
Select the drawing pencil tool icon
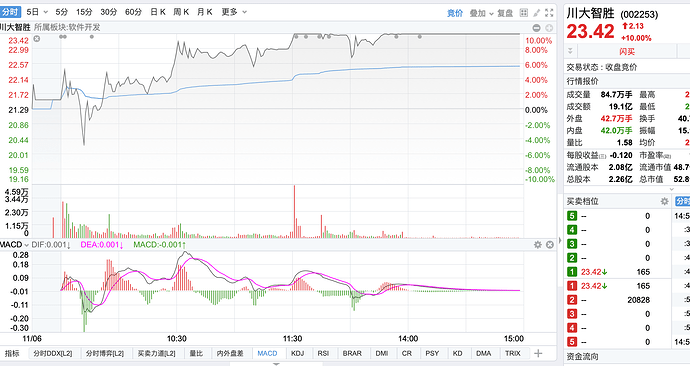coord(536,12)
